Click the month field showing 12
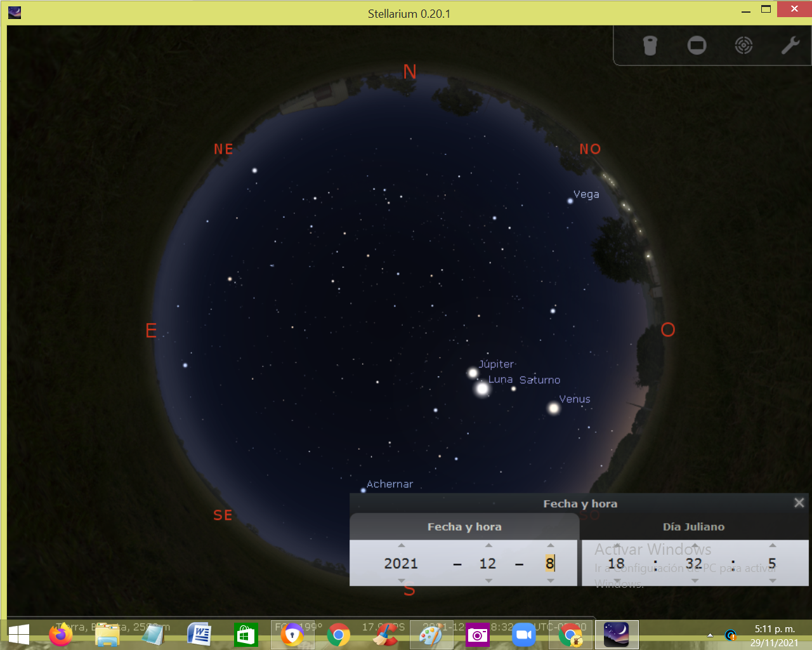 coord(488,564)
